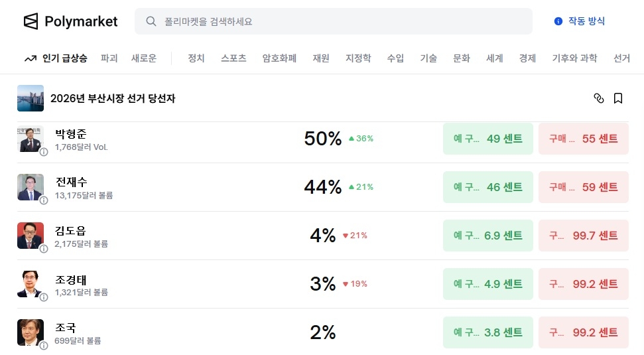Open the 작동 방식 link
The height and width of the screenshot is (355, 644).
[x=586, y=21]
